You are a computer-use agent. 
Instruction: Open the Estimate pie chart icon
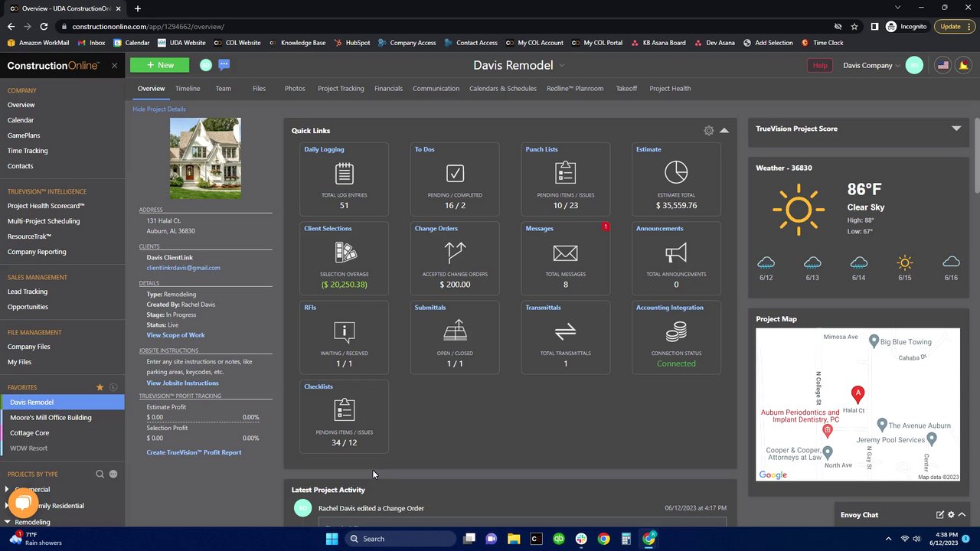[x=676, y=172]
